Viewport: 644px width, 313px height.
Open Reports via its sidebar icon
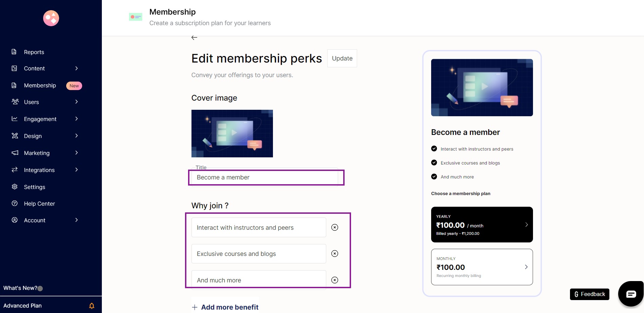click(14, 52)
